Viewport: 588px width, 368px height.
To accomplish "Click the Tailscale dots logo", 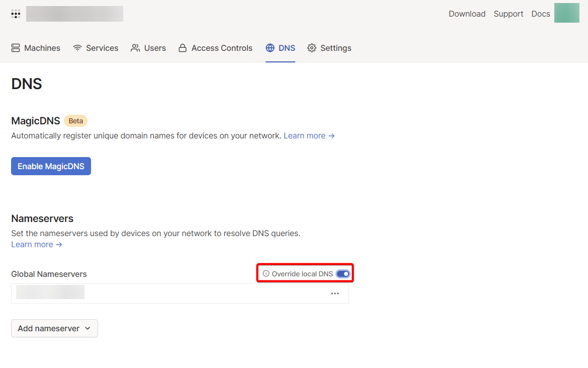I will [x=16, y=14].
